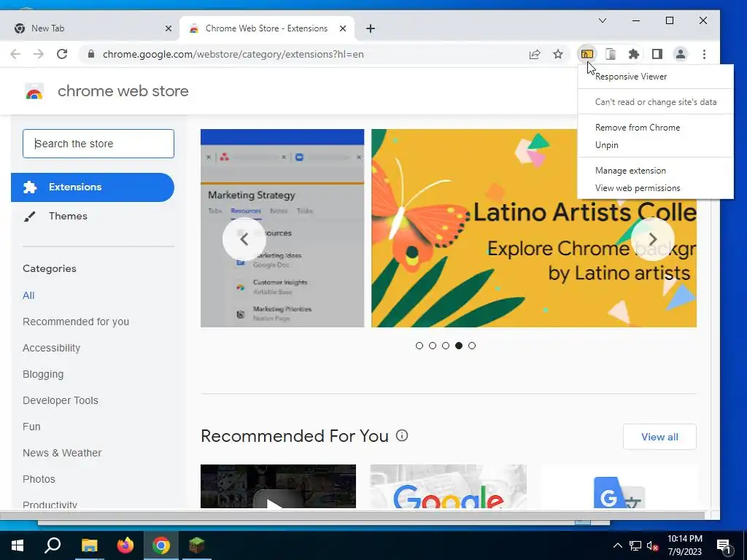The height and width of the screenshot is (560, 747).
Task: Select first carousel dot
Action: 419,346
